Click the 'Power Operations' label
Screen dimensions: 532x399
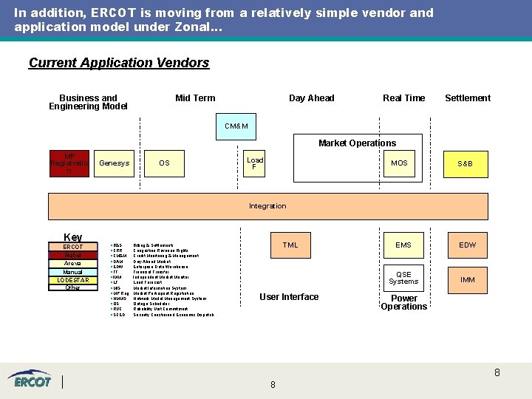point(404,302)
